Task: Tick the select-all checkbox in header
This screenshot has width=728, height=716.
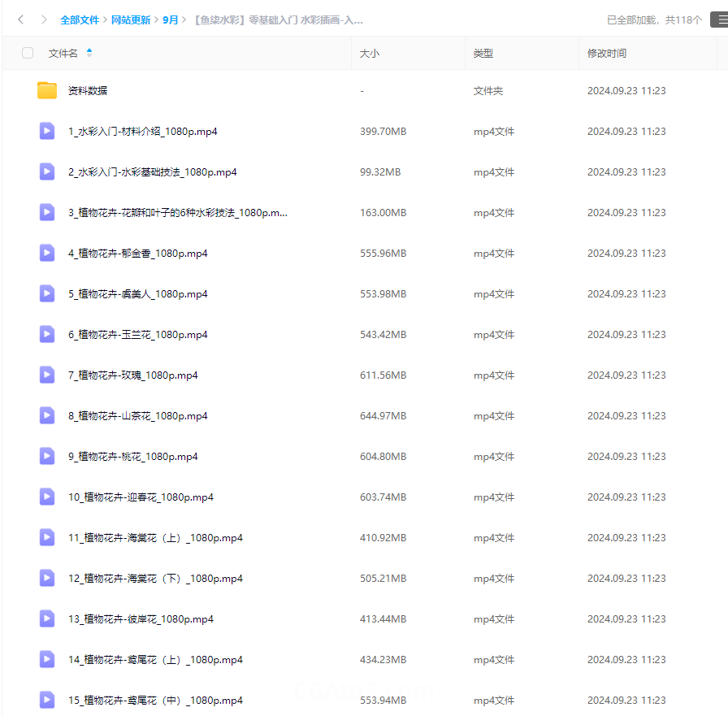Action: [x=28, y=53]
